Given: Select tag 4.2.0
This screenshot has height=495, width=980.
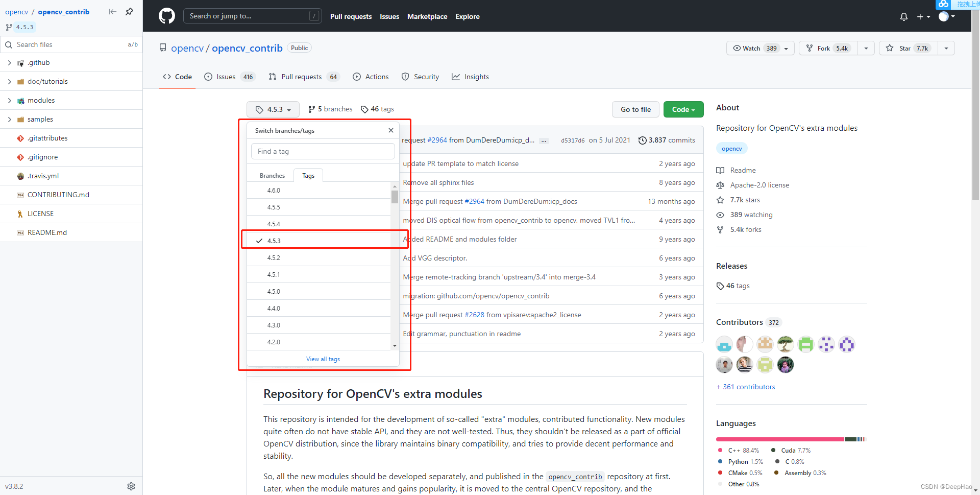Looking at the screenshot, I should pyautogui.click(x=319, y=342).
